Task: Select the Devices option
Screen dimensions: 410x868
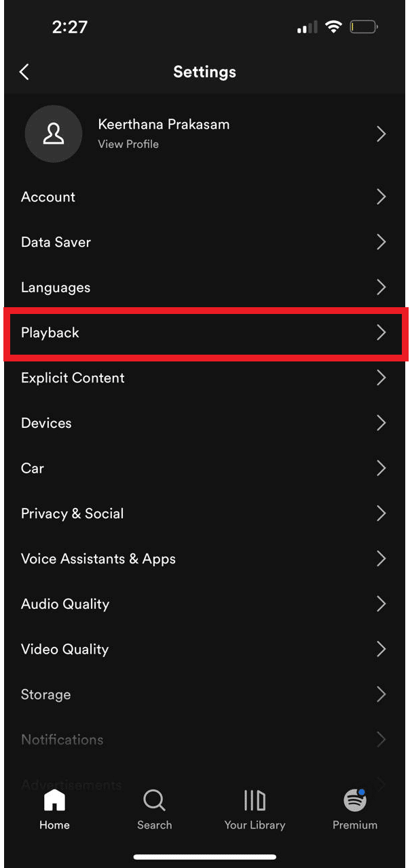Action: [x=205, y=423]
